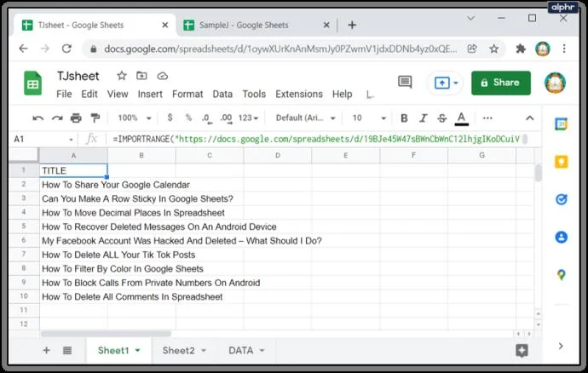Image resolution: width=588 pixels, height=373 pixels.
Task: Open the toolbar More options ellipsis
Action: 487,118
